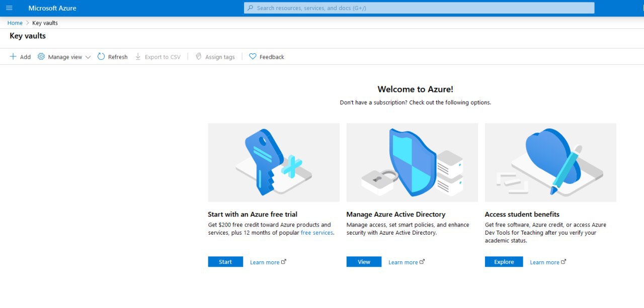Click Microsoft Azure portal title
644x308 pixels.
click(52, 8)
